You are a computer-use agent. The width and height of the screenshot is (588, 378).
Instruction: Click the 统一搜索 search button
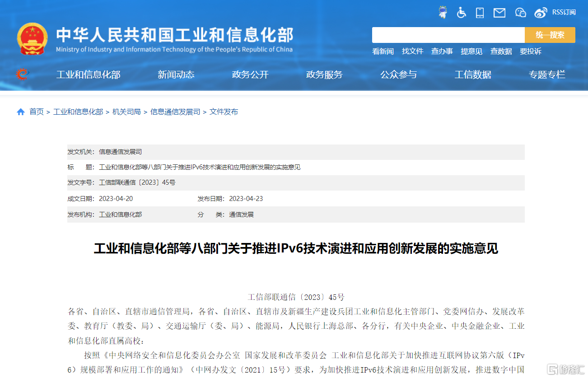click(550, 35)
